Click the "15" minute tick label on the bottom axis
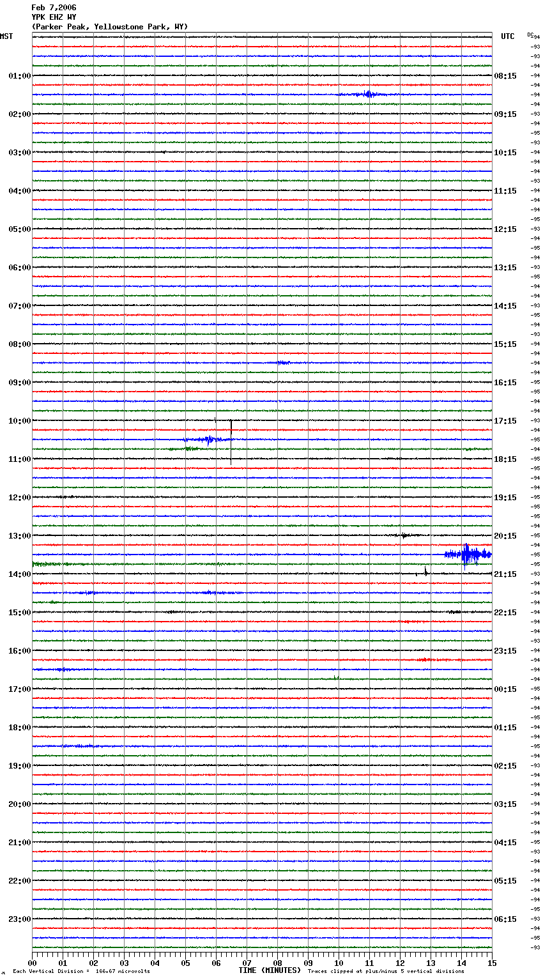 [492, 963]
